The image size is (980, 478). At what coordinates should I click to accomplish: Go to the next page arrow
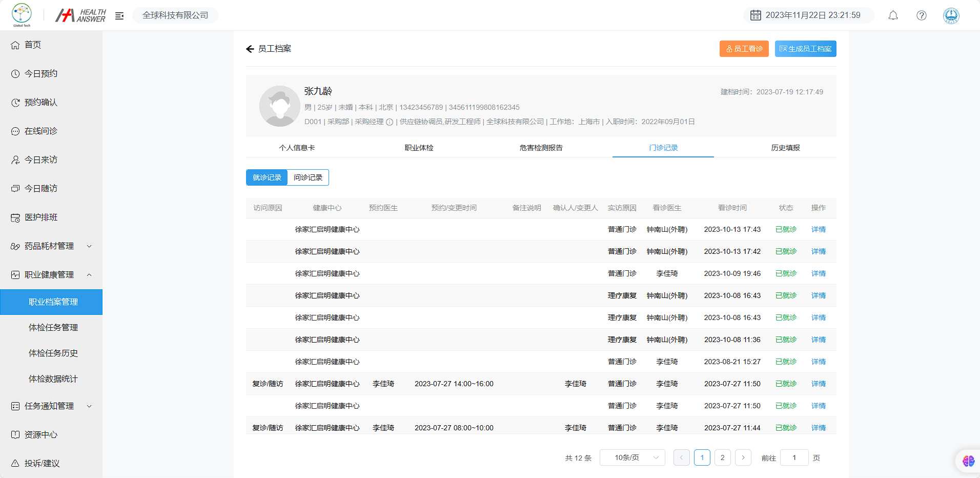tap(743, 457)
